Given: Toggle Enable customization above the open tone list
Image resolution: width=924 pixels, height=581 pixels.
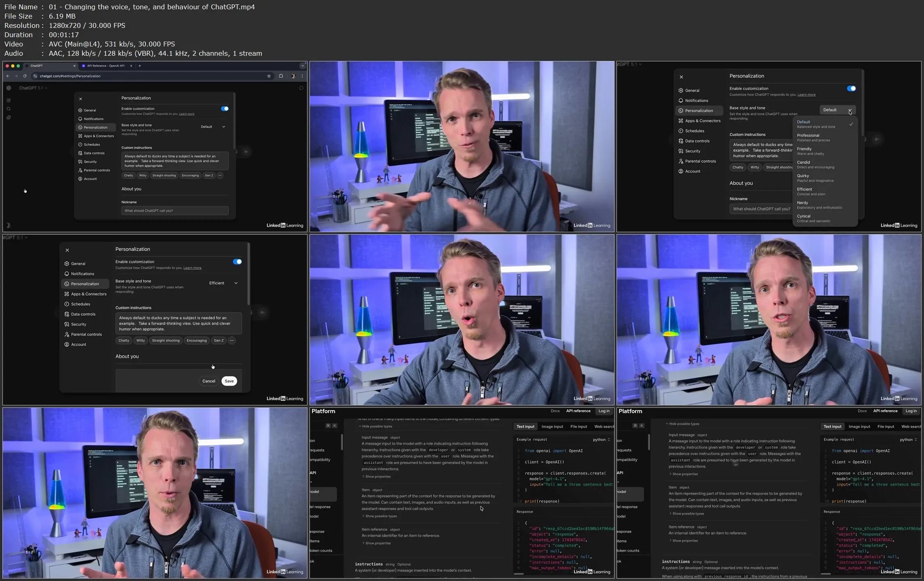Looking at the screenshot, I should pyautogui.click(x=851, y=88).
